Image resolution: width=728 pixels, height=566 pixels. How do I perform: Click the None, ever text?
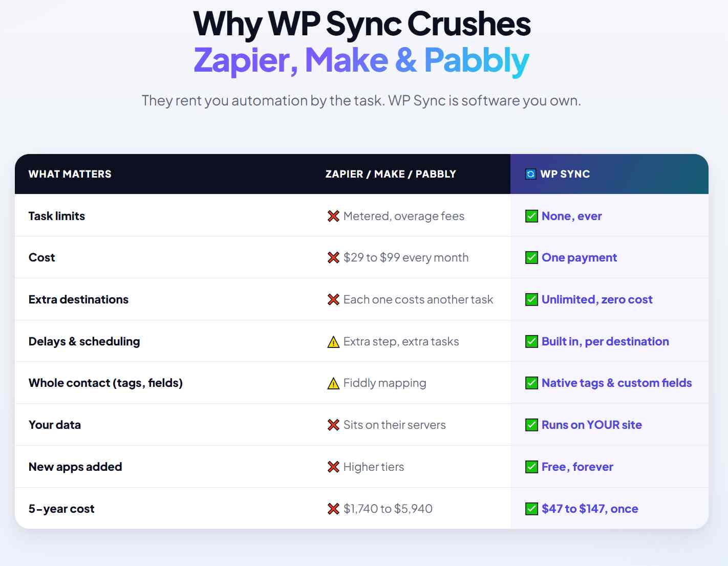[x=572, y=216]
